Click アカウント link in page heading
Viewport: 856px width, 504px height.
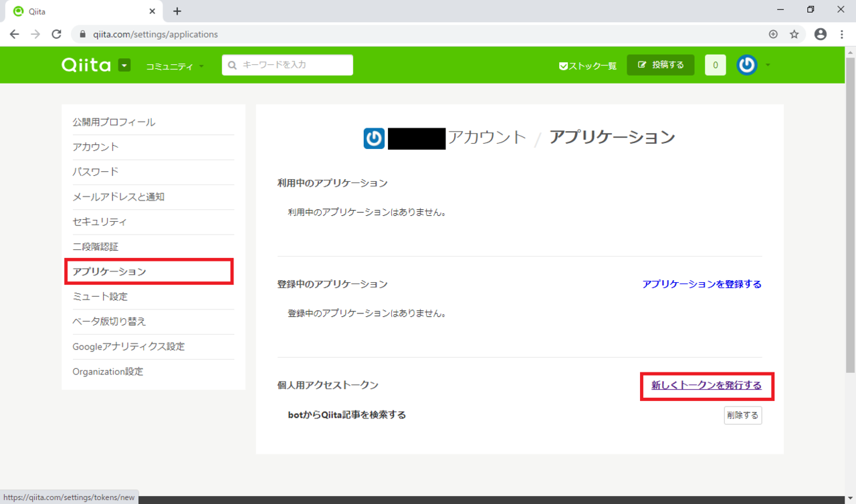(487, 138)
